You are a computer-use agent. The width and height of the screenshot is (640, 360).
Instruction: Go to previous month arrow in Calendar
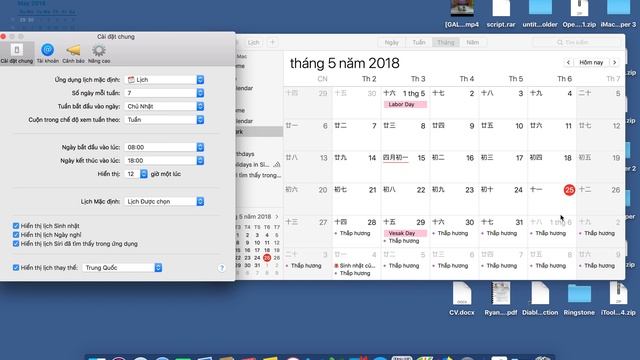568,62
